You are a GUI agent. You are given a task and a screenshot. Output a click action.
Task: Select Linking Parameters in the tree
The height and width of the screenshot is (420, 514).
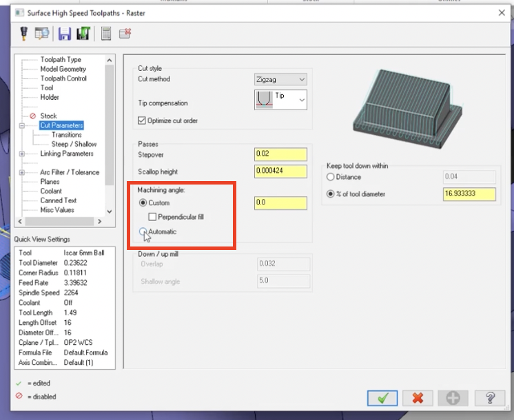(67, 154)
